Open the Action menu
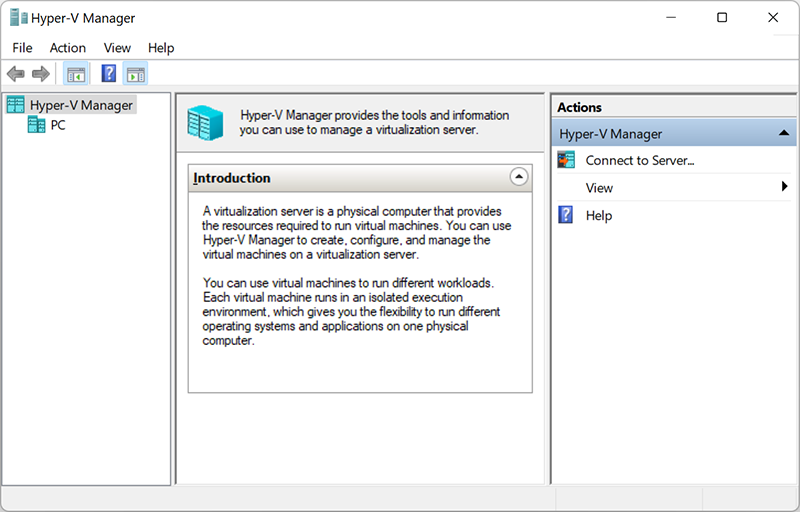This screenshot has width=800, height=512. pyautogui.click(x=68, y=48)
